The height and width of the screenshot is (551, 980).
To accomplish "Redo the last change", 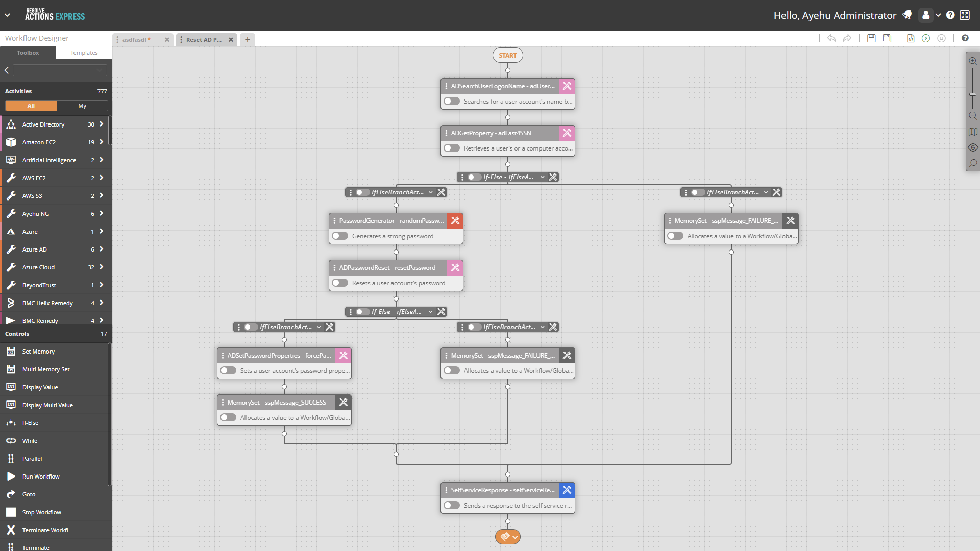I will pyautogui.click(x=848, y=38).
